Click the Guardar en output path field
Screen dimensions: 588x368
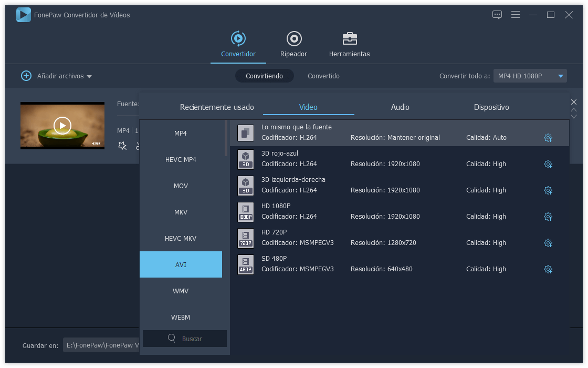101,345
